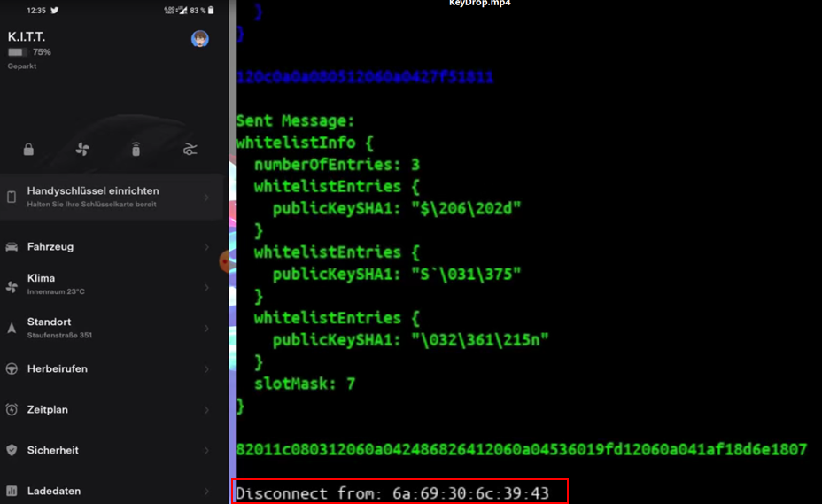Click the whitelistInfo { line
This screenshot has width=822, height=504.
(305, 143)
